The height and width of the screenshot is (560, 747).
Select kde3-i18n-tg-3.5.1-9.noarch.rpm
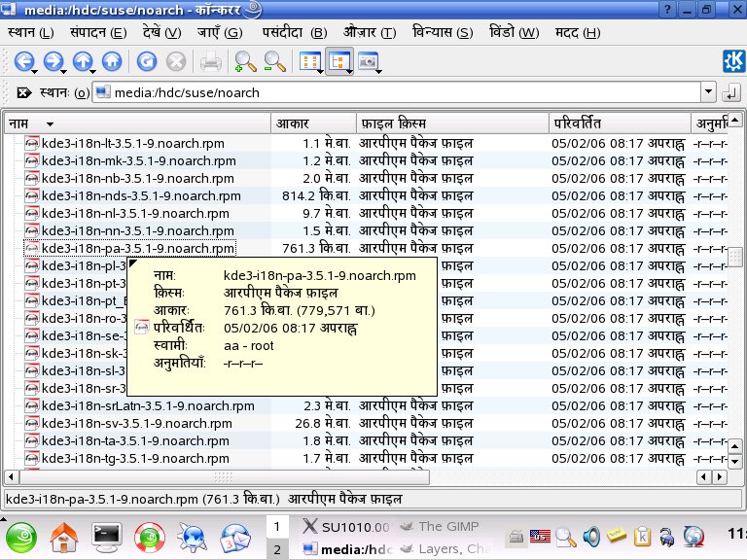tap(135, 458)
